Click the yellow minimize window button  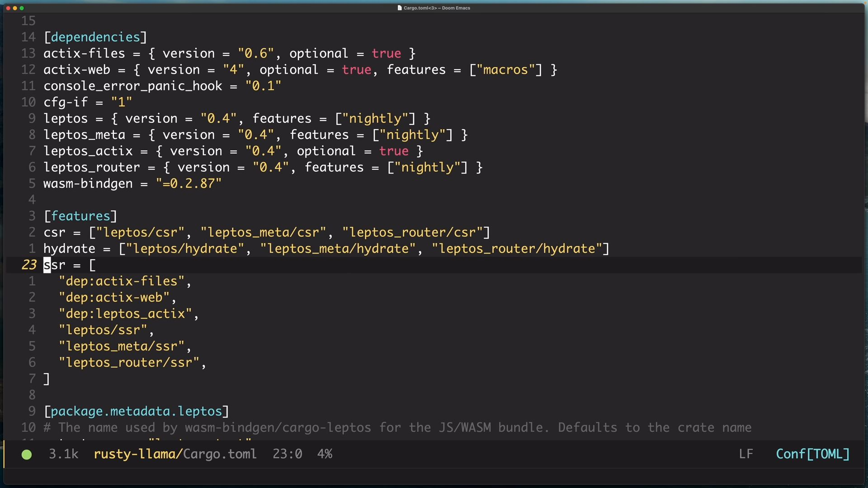[x=15, y=8]
